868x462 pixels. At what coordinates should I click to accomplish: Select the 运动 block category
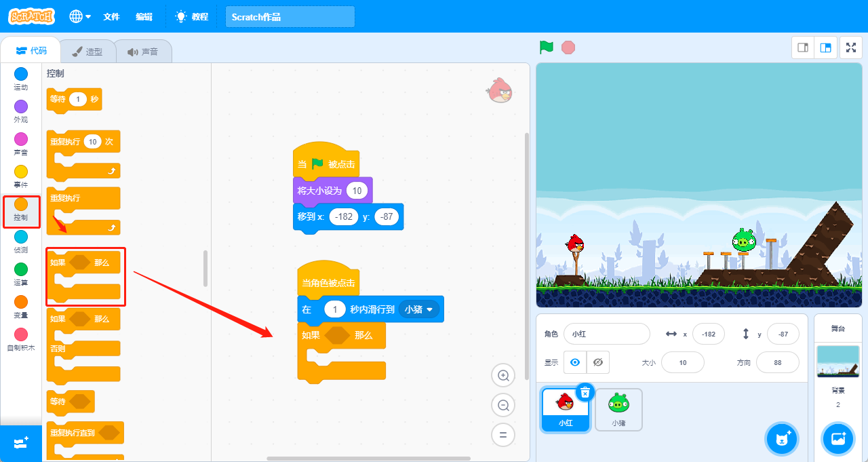click(21, 79)
